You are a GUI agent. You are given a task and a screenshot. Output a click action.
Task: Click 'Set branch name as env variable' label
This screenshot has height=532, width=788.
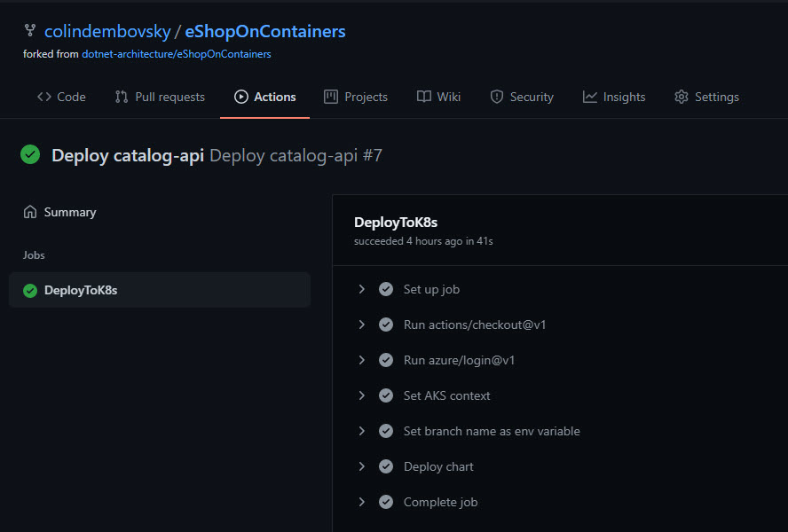click(492, 431)
